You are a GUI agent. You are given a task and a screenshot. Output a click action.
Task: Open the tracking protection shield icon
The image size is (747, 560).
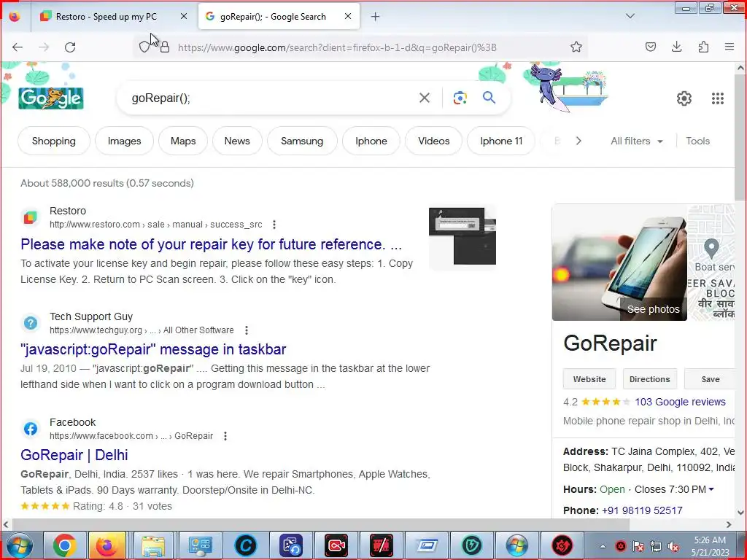coord(144,47)
